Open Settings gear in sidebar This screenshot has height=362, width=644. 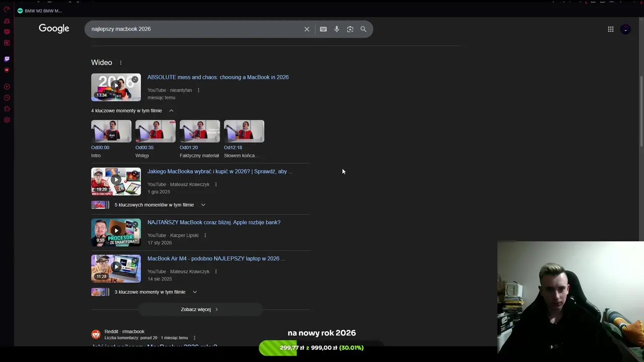click(x=7, y=120)
